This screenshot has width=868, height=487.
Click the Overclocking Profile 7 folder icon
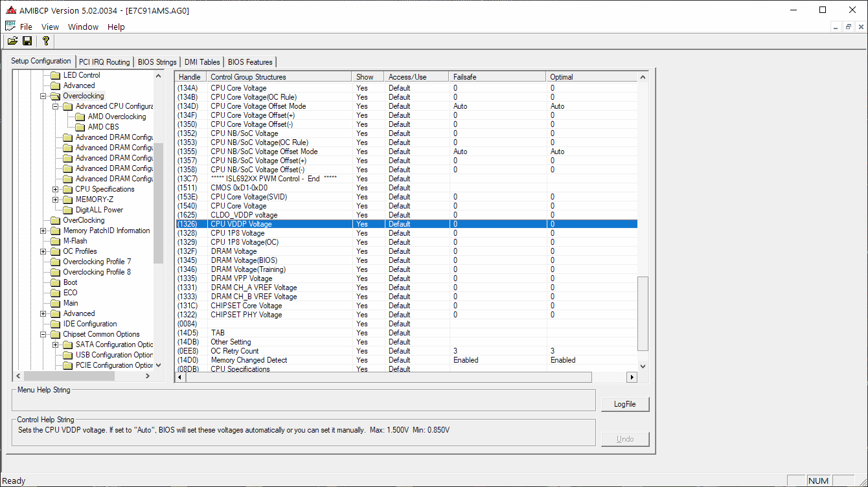tap(56, 262)
